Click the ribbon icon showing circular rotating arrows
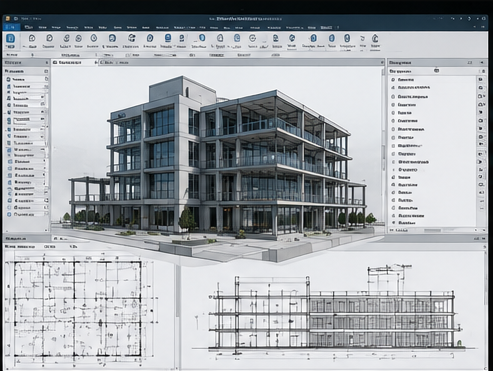 [132, 38]
